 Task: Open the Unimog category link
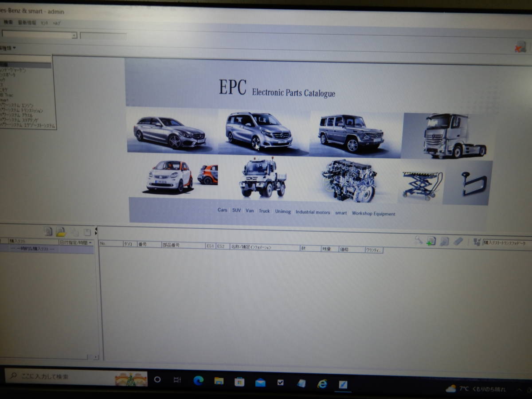(x=283, y=211)
